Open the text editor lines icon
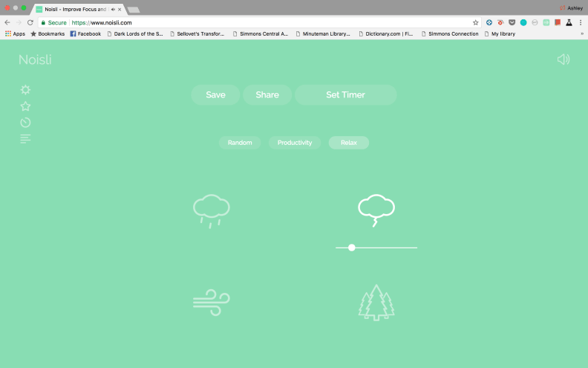The image size is (588, 368). tap(25, 139)
